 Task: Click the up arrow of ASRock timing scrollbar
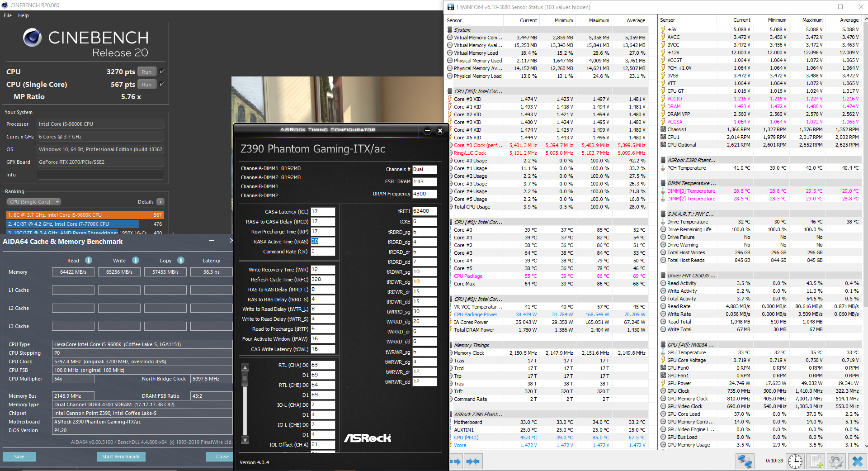[245, 367]
